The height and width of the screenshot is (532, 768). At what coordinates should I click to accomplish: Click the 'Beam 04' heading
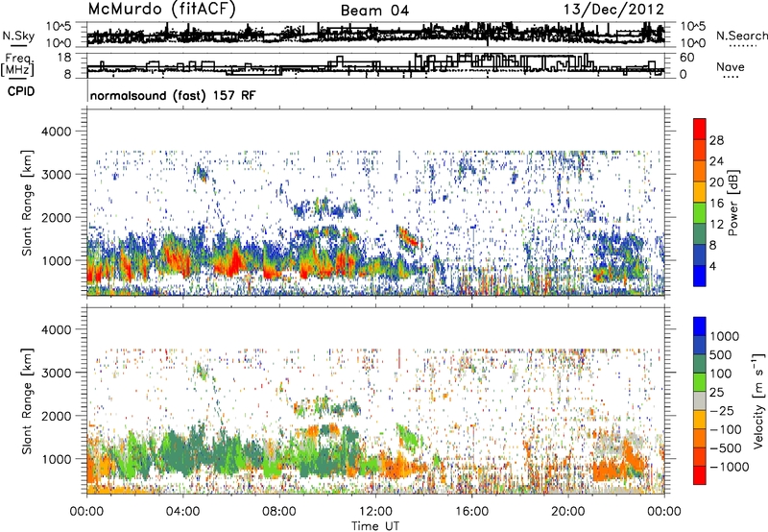[x=374, y=11]
